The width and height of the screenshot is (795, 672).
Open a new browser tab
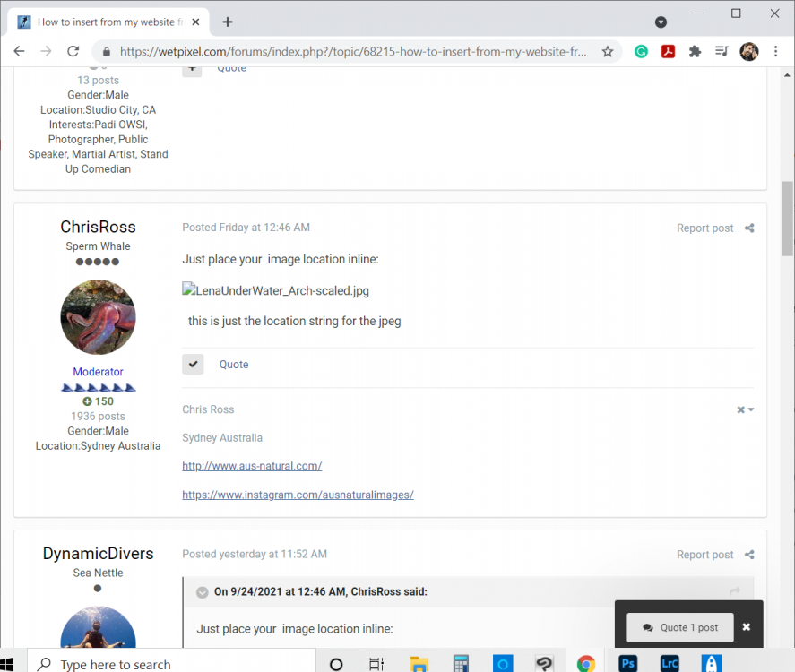(x=228, y=22)
